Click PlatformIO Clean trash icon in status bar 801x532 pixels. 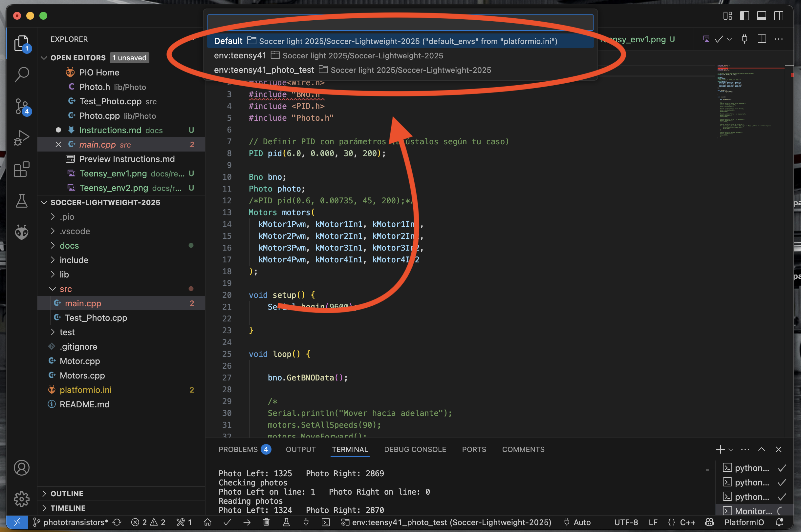coord(267,522)
